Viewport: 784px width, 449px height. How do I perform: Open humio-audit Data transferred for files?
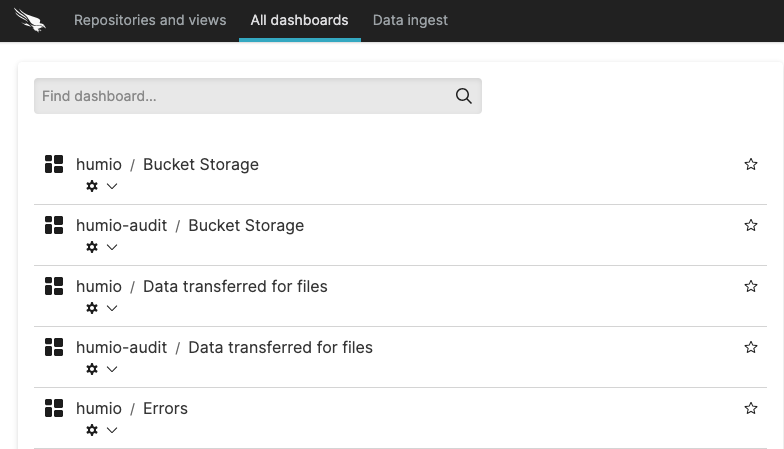(x=280, y=347)
